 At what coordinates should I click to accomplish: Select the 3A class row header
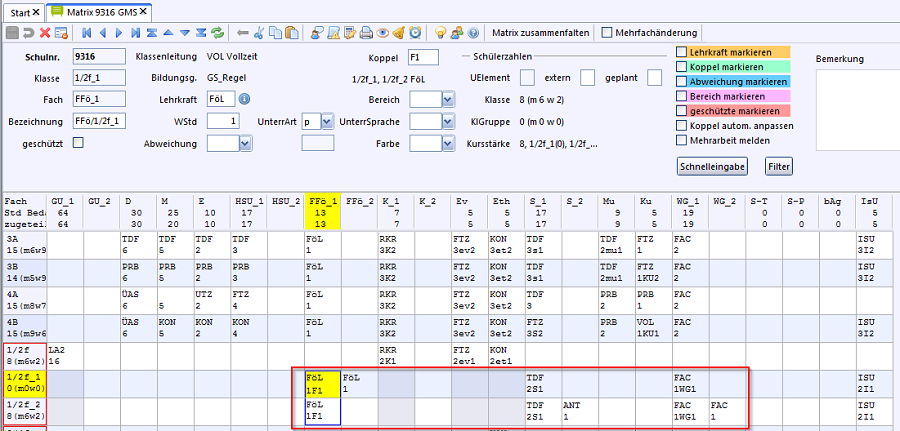pos(24,245)
